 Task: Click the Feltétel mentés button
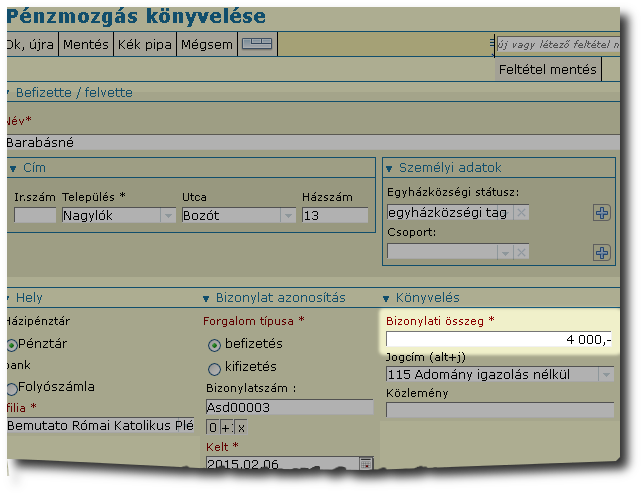[x=547, y=69]
